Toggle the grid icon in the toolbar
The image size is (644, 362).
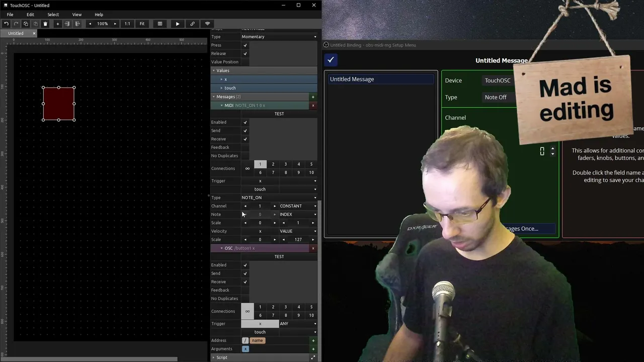[x=160, y=24]
